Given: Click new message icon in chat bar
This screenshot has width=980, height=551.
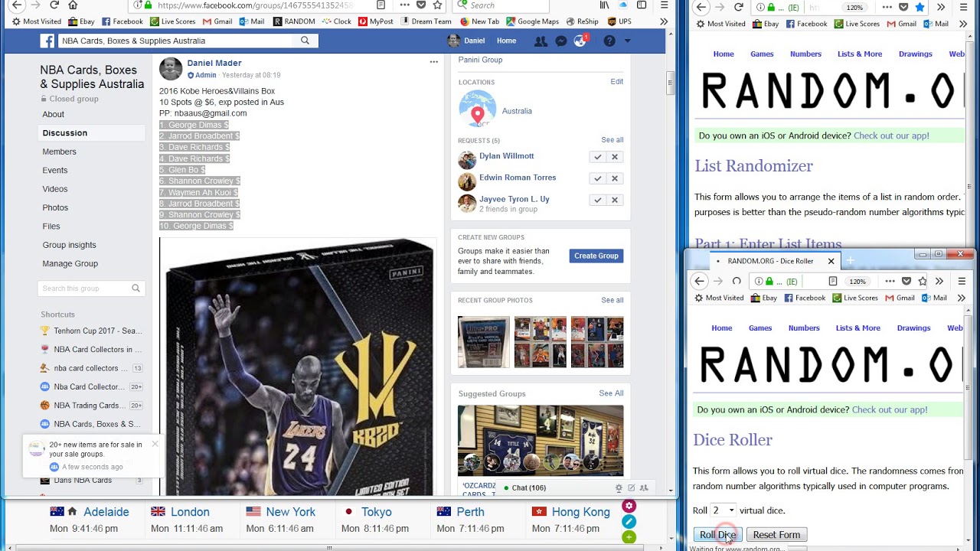Looking at the screenshot, I should 631,487.
